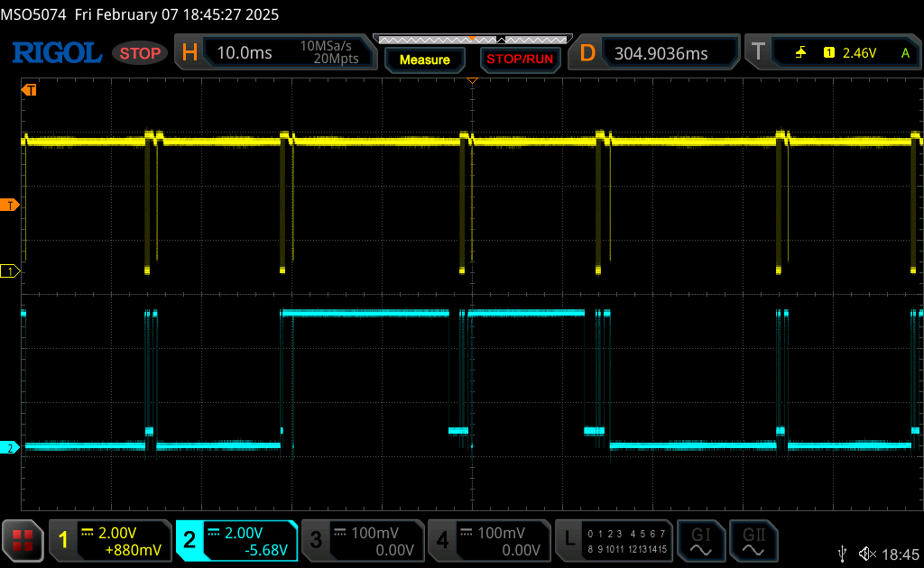The height and width of the screenshot is (568, 924).
Task: Click channel 3 DC coupling icon
Action: pyautogui.click(x=340, y=533)
